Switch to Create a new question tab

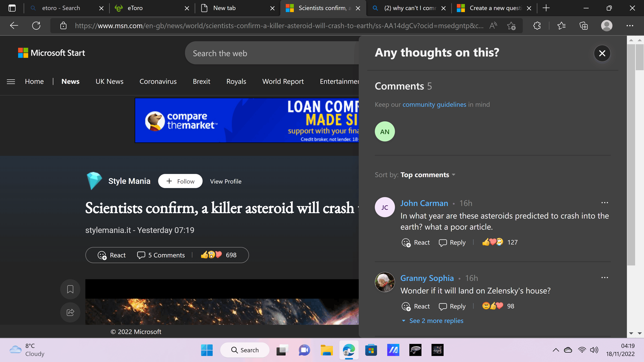tap(494, 8)
